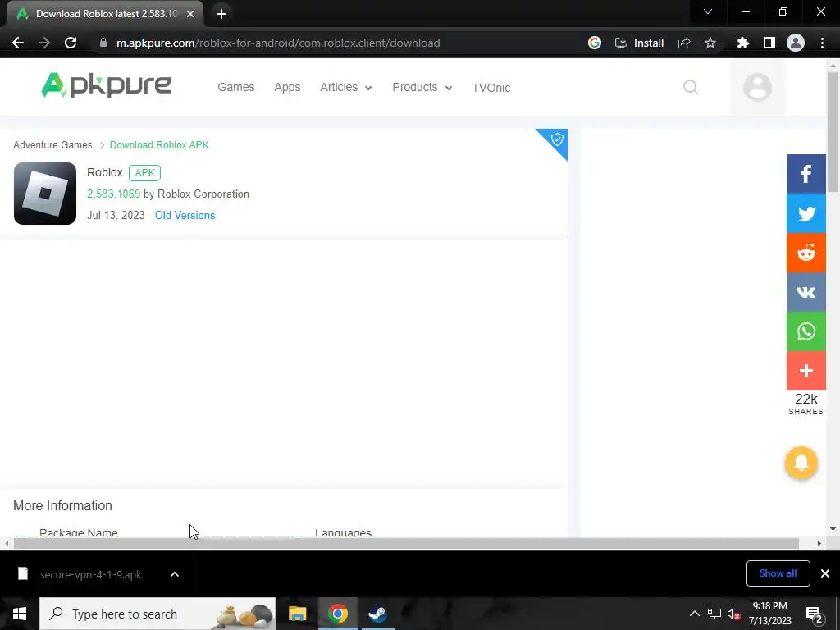The width and height of the screenshot is (840, 630).
Task: Open the Windows Start menu
Action: tap(20, 614)
